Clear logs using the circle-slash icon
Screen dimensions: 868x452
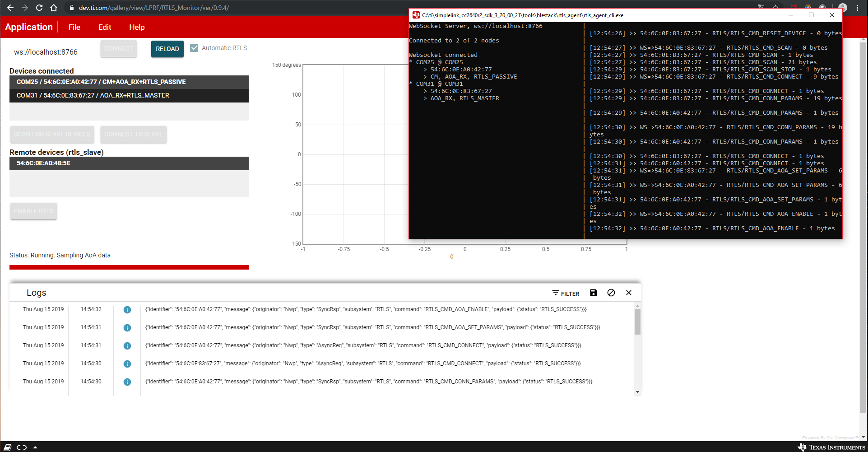point(611,293)
